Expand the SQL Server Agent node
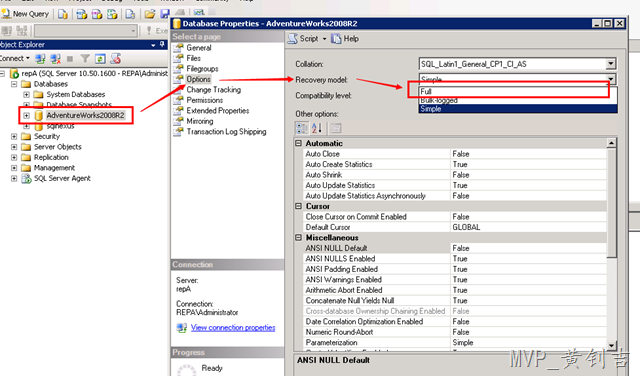Image resolution: width=640 pixels, height=376 pixels. tap(14, 178)
